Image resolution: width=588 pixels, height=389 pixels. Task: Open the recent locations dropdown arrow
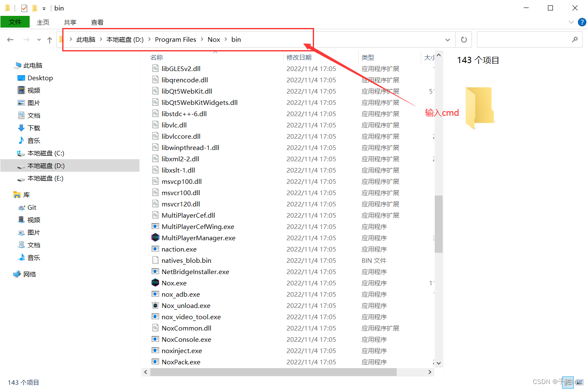[x=39, y=40]
